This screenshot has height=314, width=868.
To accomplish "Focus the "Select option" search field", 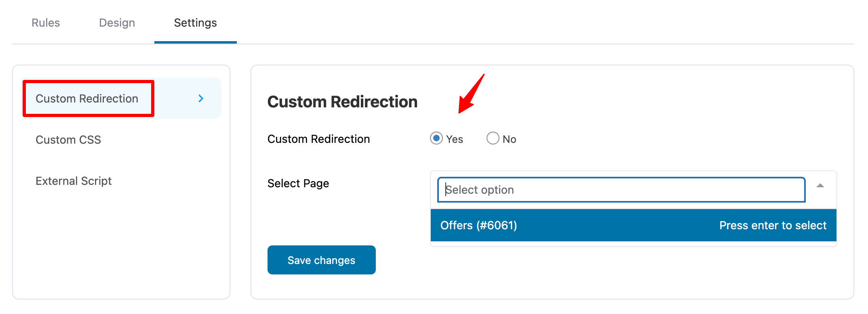I will click(x=621, y=190).
